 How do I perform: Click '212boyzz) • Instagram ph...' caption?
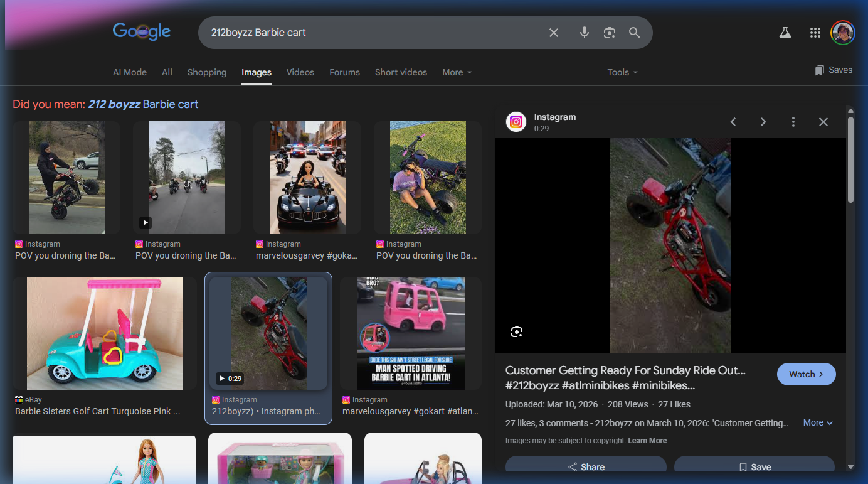(266, 412)
